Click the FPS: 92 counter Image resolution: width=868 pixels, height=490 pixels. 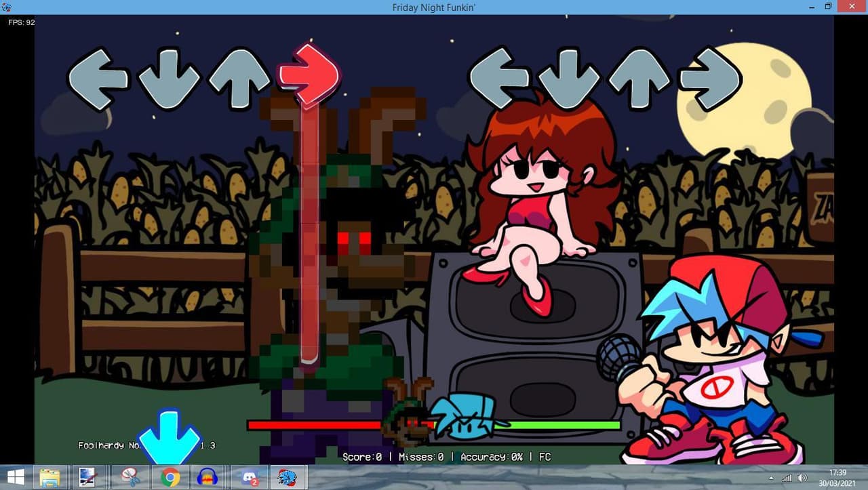point(22,22)
